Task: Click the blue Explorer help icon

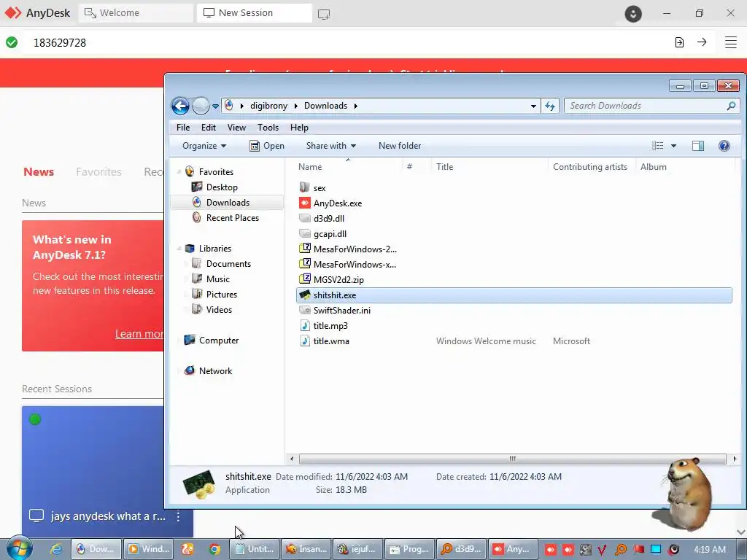Action: click(x=724, y=146)
